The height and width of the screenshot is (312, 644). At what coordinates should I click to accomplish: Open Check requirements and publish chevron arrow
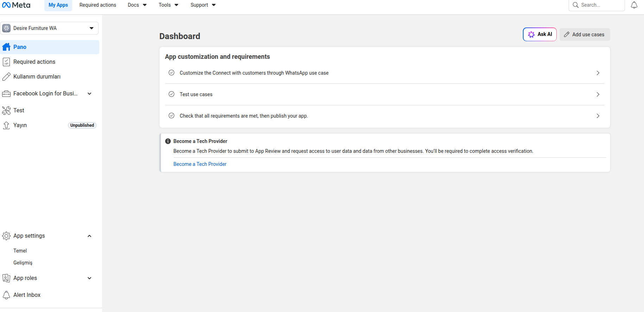coord(598,116)
